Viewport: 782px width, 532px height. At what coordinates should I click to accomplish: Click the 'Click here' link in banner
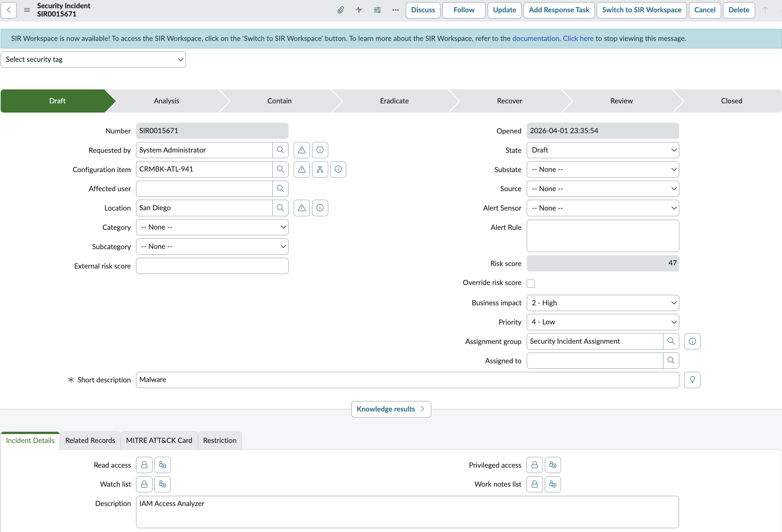point(578,38)
